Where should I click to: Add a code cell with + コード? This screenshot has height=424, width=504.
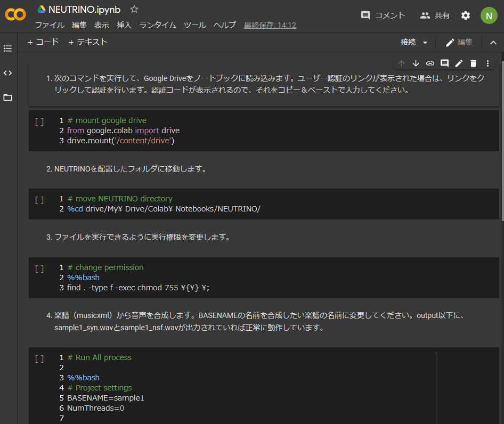(43, 42)
